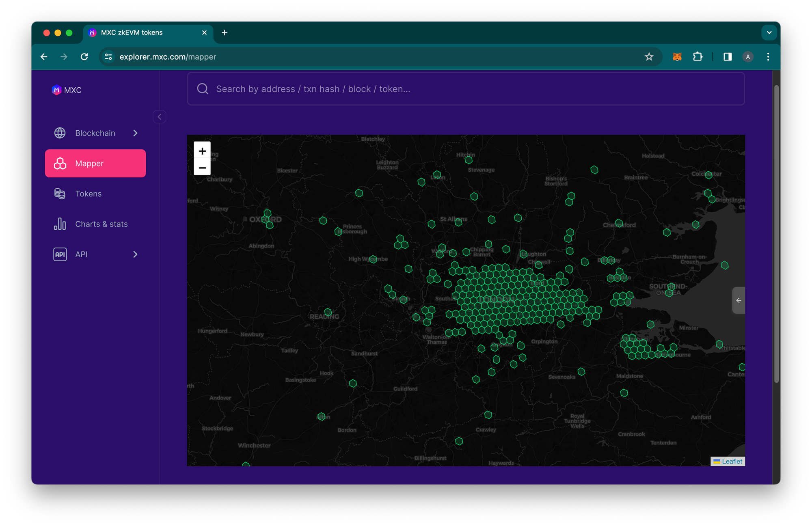
Task: Zoom out on the map
Action: tap(202, 167)
